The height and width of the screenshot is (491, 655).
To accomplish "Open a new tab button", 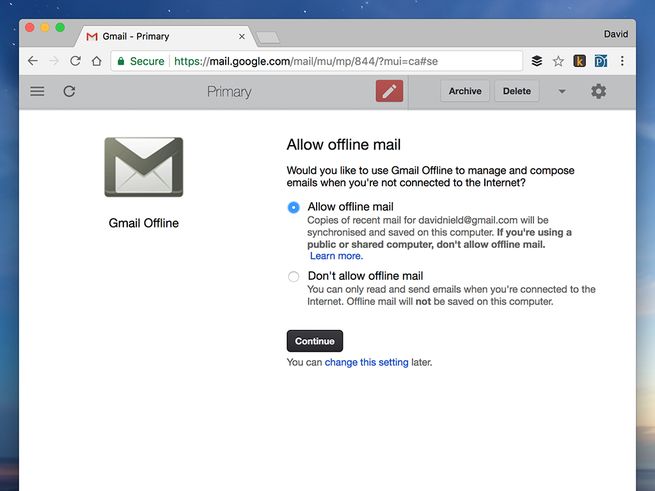I will coord(268,38).
